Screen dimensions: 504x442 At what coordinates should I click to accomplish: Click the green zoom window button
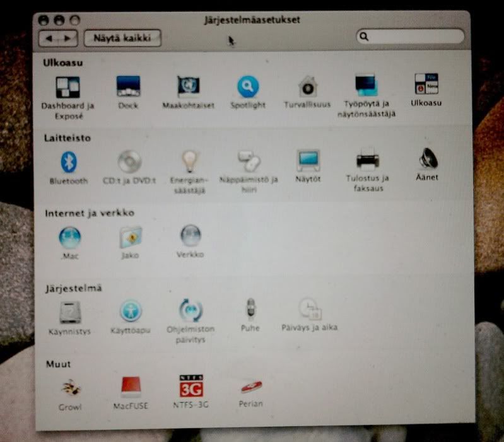75,21
